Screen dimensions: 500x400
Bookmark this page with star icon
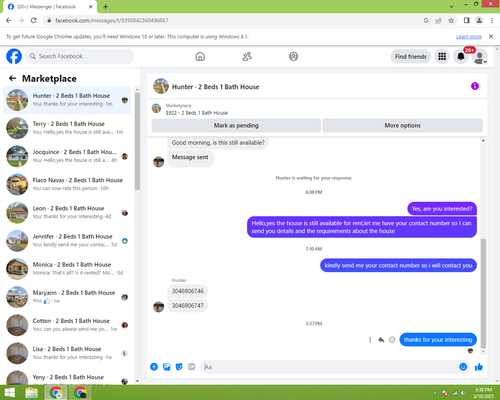[x=451, y=20]
